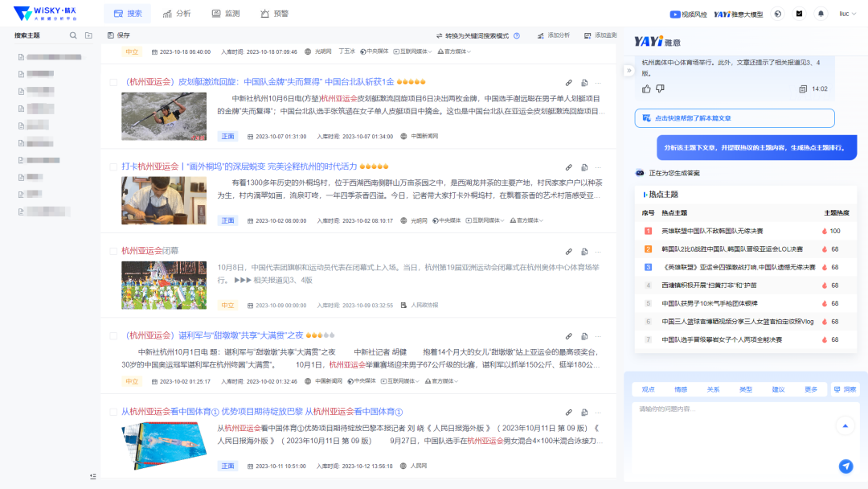
Task: Click the thumbs-down icon in YAYI reply
Action: (x=661, y=88)
